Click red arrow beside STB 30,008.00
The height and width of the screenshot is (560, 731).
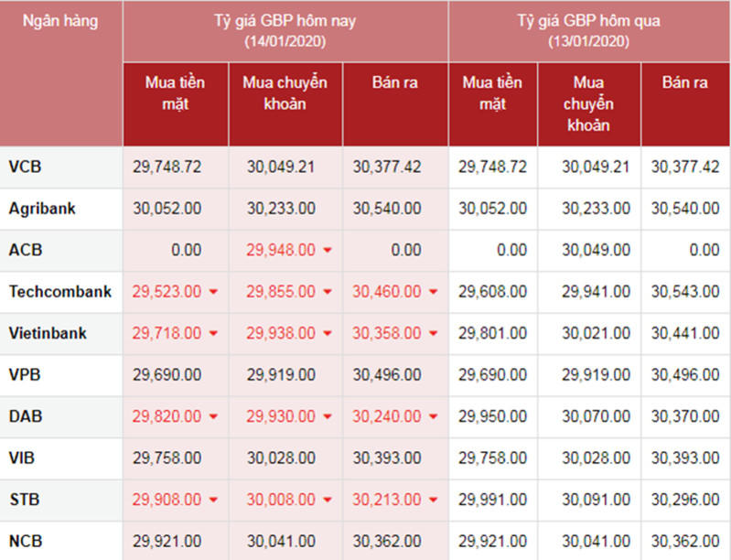[x=328, y=501]
